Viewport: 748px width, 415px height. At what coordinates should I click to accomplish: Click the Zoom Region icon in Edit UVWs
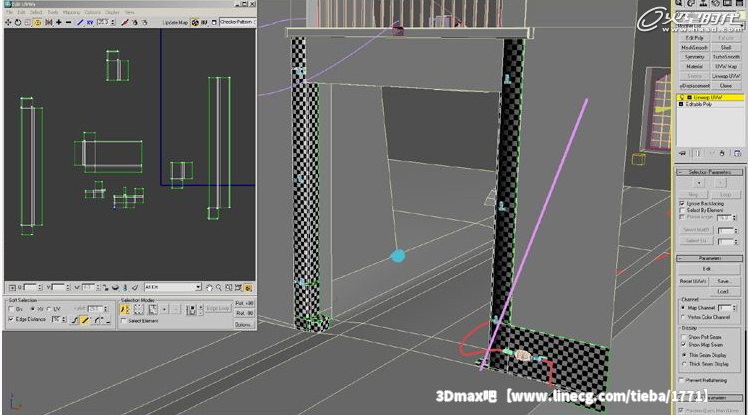click(229, 288)
